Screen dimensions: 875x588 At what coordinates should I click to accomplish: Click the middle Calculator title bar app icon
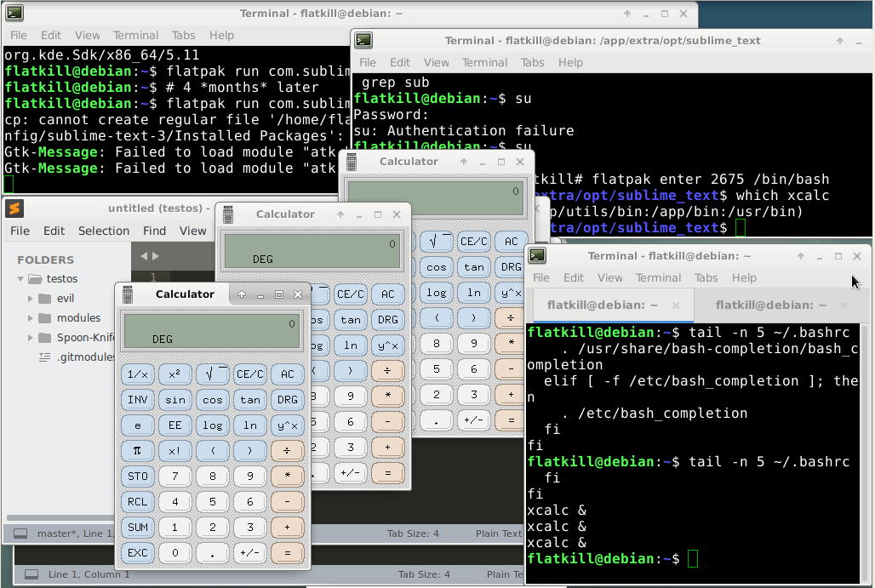click(x=227, y=214)
